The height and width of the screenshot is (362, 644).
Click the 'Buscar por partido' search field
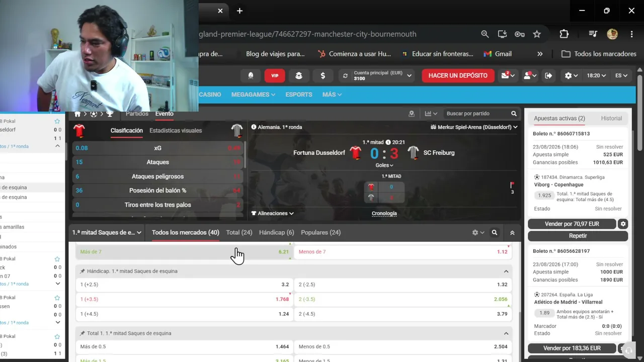[x=481, y=114]
